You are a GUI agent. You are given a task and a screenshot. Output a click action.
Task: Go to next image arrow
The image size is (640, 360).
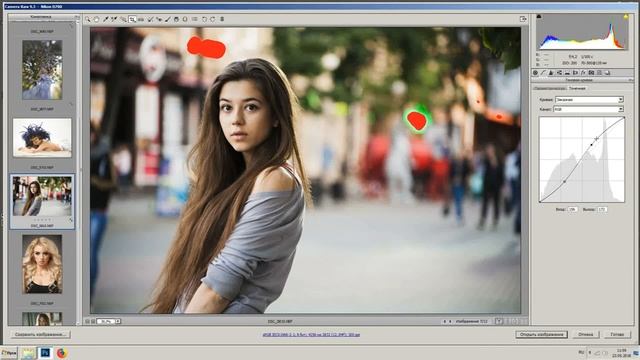[450, 322]
